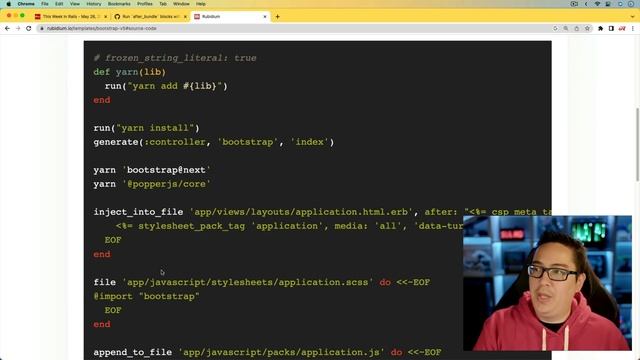The height and width of the screenshot is (360, 640).
Task: Click the 'def yarn(lib)' code line
Action: (129, 72)
